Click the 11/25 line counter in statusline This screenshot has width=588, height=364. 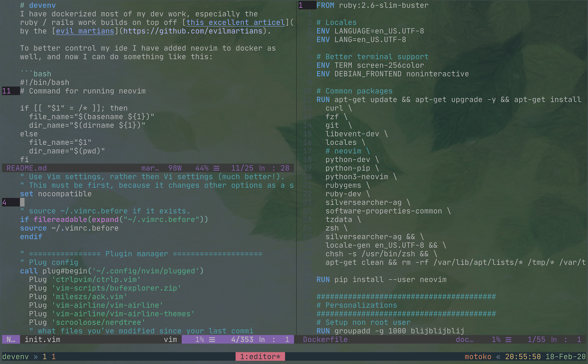(242, 168)
